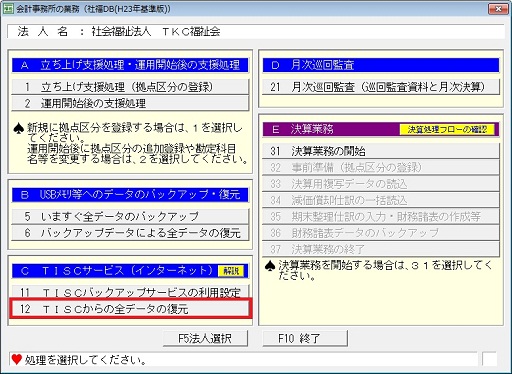This screenshot has height=374, width=512.
Task: Click the spade icon beside 新規に拠点区分 note
Action: (19, 129)
